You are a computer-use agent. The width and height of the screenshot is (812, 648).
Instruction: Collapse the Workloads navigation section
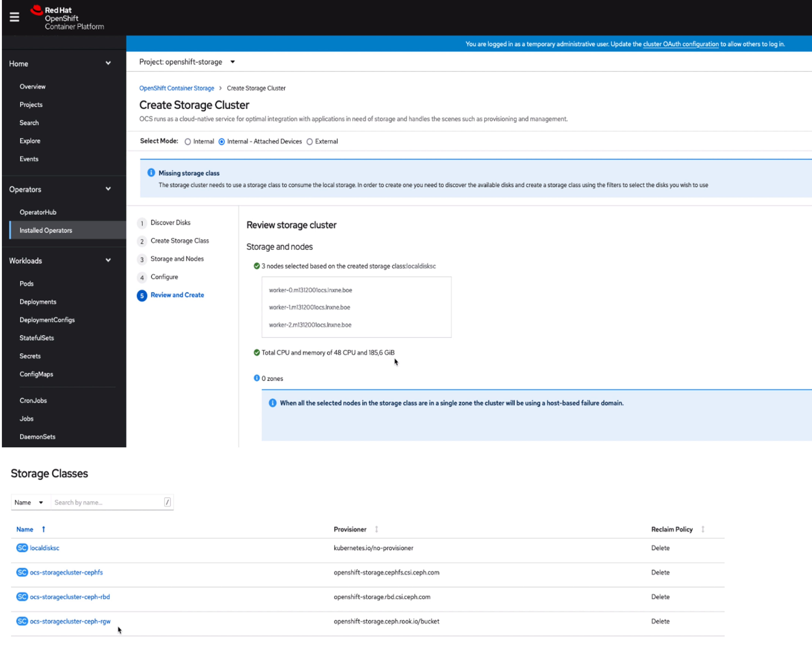[x=108, y=260]
